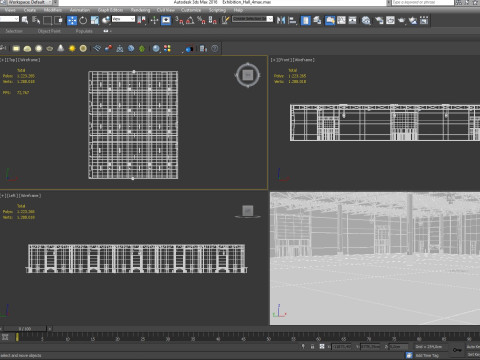Activate the Select and Scale tool

tap(95, 20)
